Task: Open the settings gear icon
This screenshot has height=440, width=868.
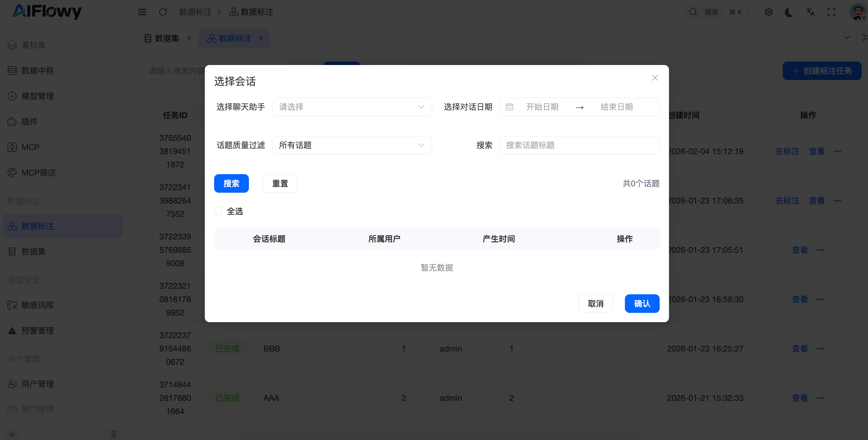Action: point(768,12)
